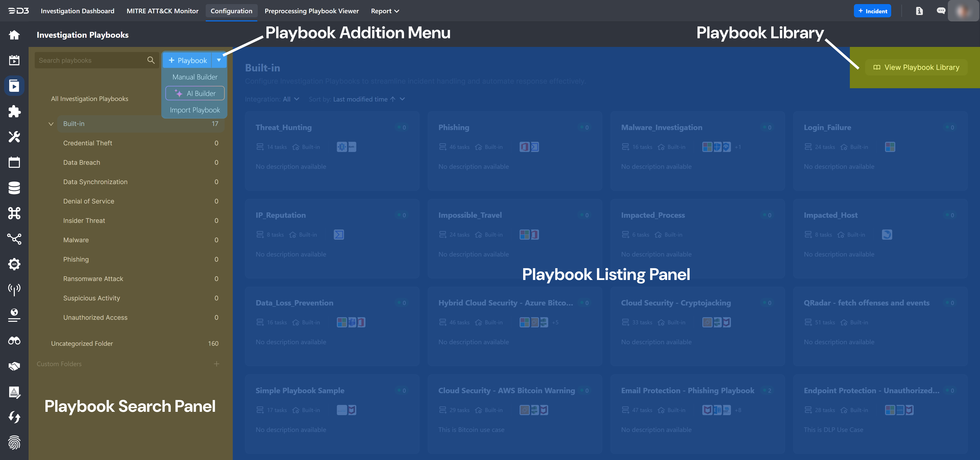Open the Integration All filter dropdown
The image size is (980, 460).
[x=291, y=99]
